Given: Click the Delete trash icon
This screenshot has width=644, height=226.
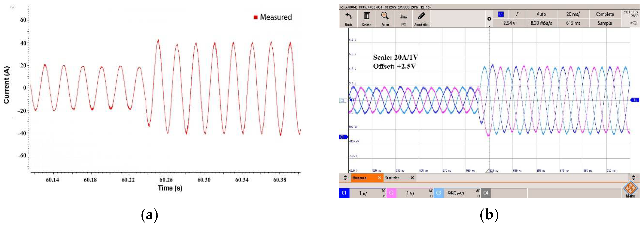Looking at the screenshot, I should click(367, 16).
